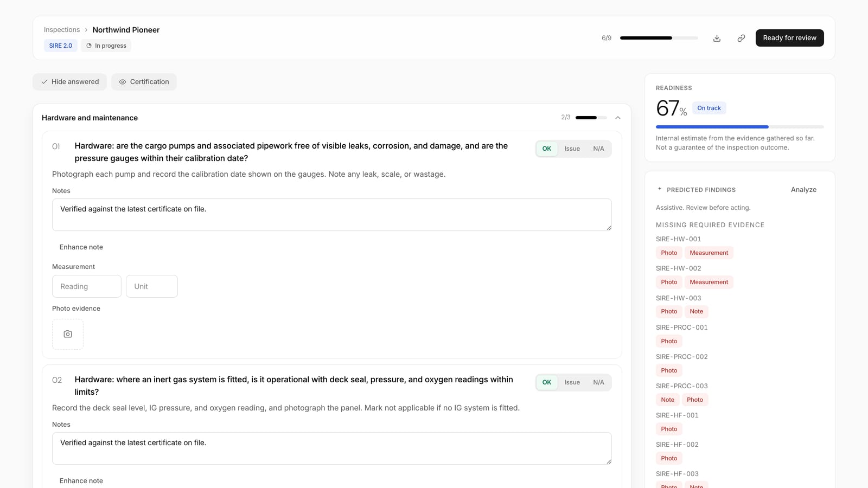Copy inspection link via chain icon
This screenshot has height=488, width=868.
(741, 38)
